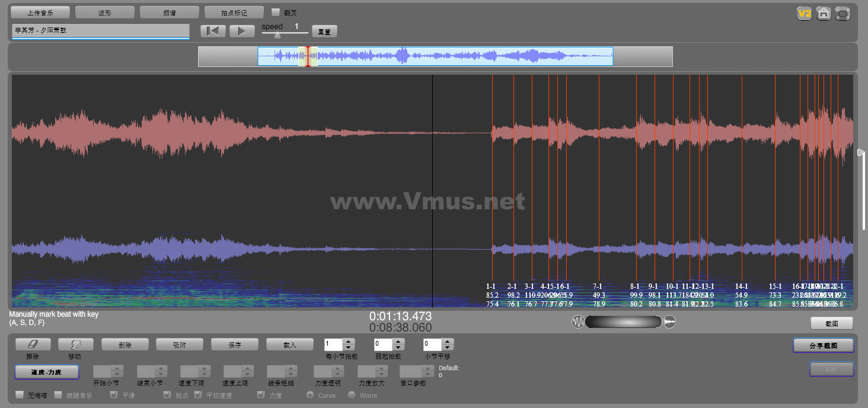
Task: Click the 弱起拍数 stepper arrows
Action: [398, 344]
